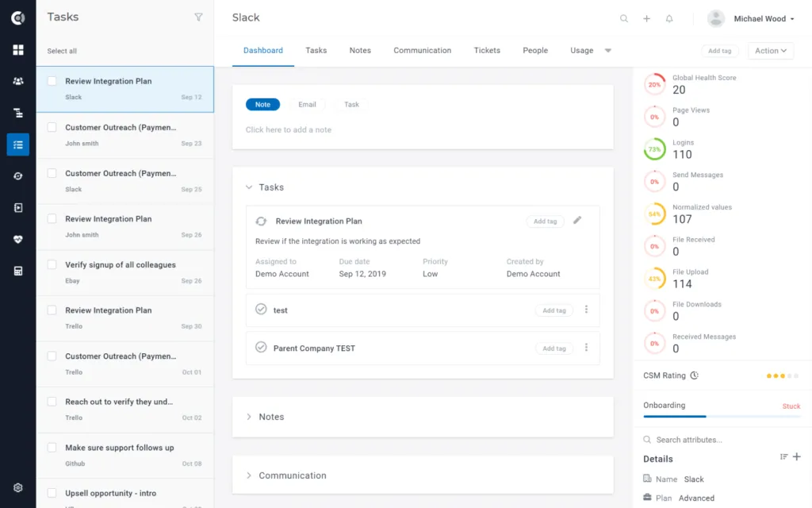Expand the Notes section
Image resolution: width=812 pixels, height=508 pixels.
[249, 417]
